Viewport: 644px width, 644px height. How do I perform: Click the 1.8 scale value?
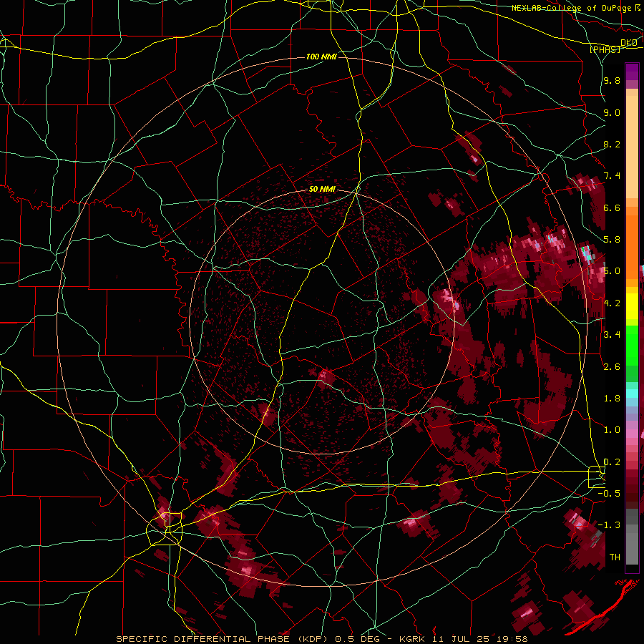(612, 399)
